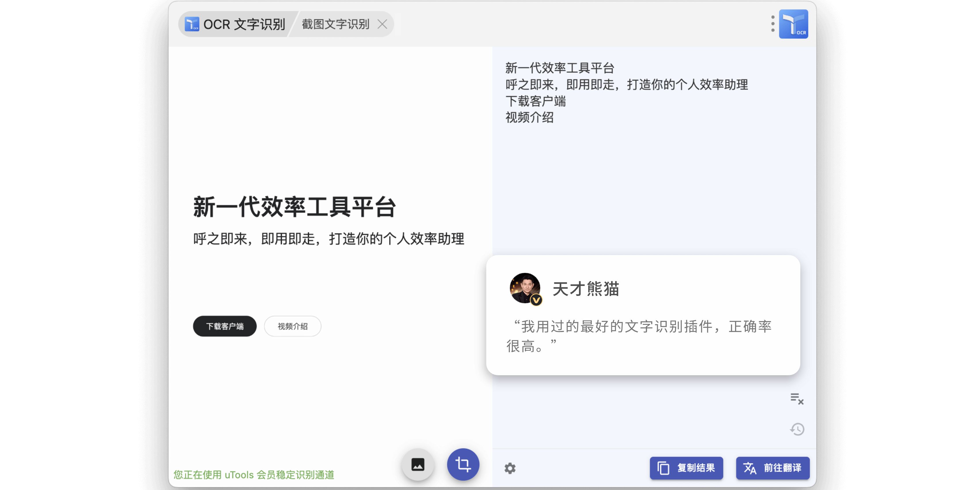
Task: Switch to the 截图文字识别 tab
Action: [x=335, y=24]
